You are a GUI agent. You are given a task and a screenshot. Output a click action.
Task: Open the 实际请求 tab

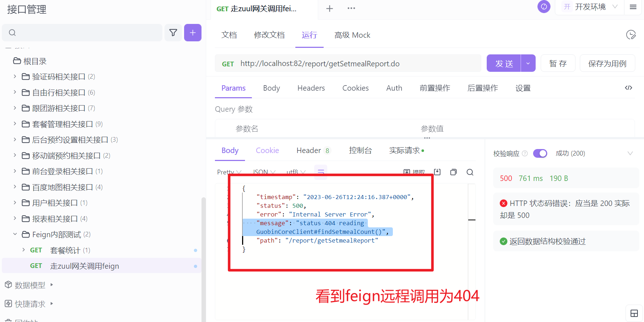tap(407, 150)
